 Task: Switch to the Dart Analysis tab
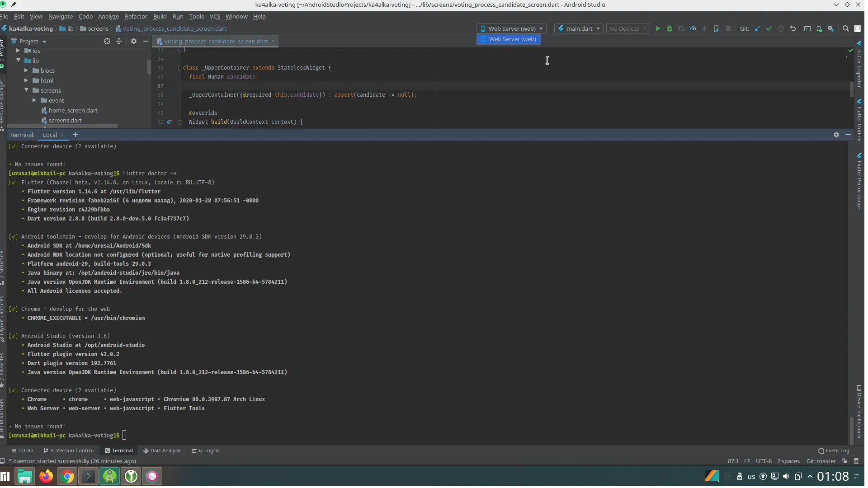(x=162, y=450)
